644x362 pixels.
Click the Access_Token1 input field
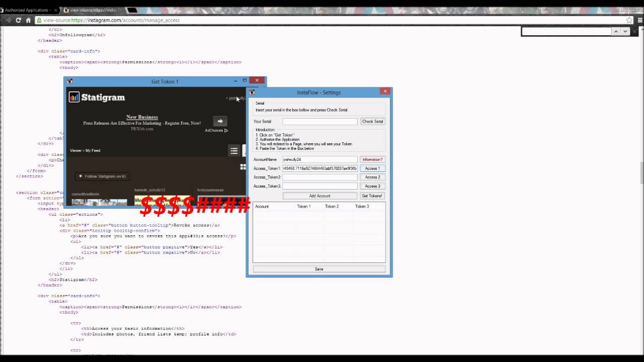[x=320, y=168]
